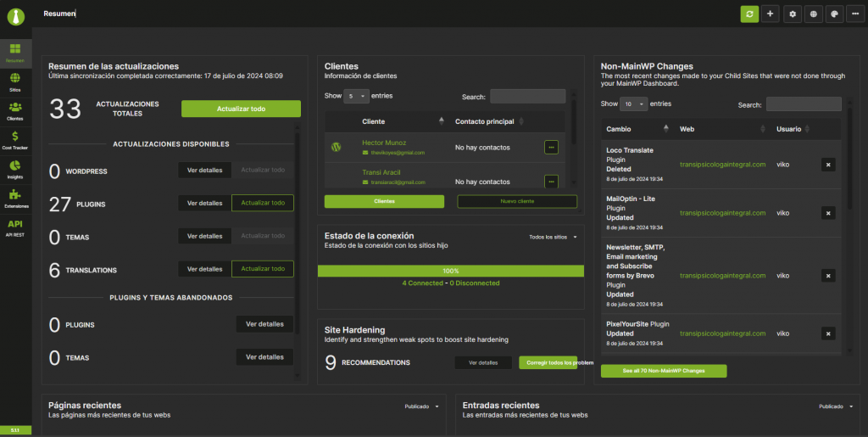Open the three-dots menu for Transi Aracil
The image size is (868, 437).
551,181
